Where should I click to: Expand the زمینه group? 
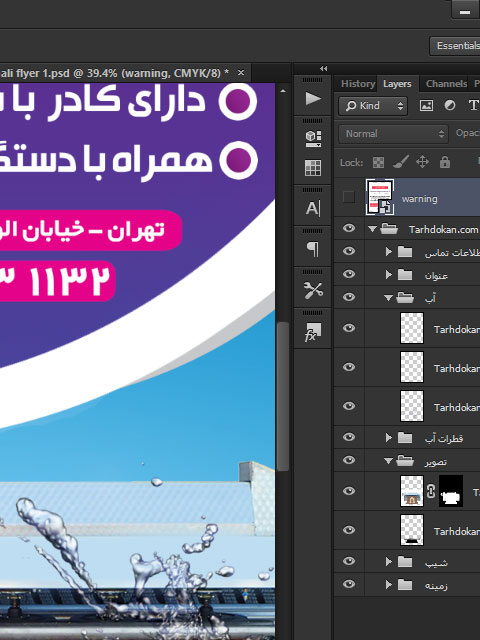(389, 585)
